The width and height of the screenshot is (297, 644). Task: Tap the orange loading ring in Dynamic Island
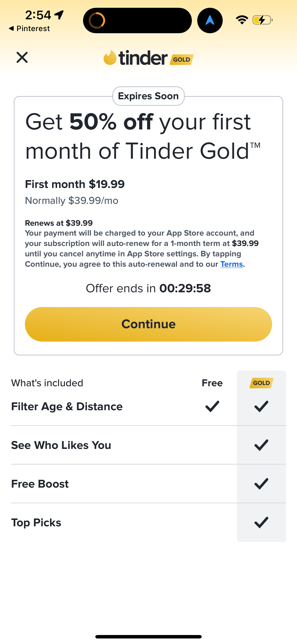click(97, 20)
